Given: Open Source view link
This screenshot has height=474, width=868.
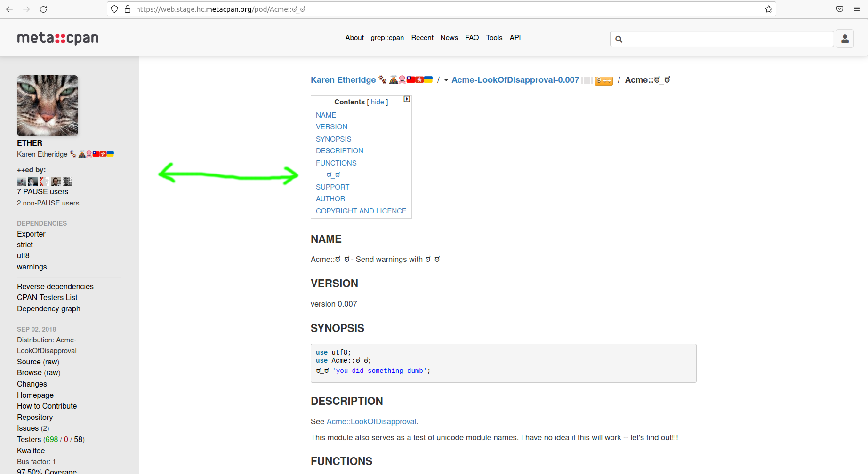Looking at the screenshot, I should (29, 362).
